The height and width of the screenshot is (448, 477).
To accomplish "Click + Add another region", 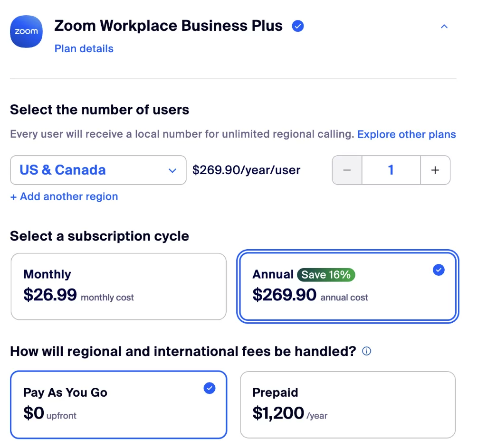I will (64, 196).
